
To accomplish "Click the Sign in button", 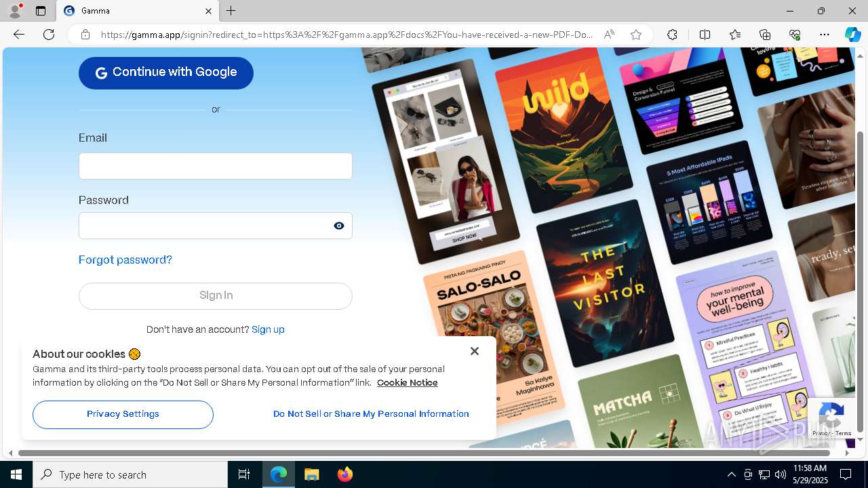I will click(x=216, y=296).
